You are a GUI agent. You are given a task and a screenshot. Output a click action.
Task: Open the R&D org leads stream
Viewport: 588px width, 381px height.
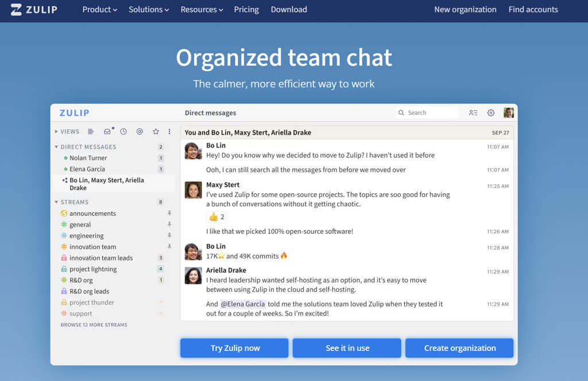89,291
